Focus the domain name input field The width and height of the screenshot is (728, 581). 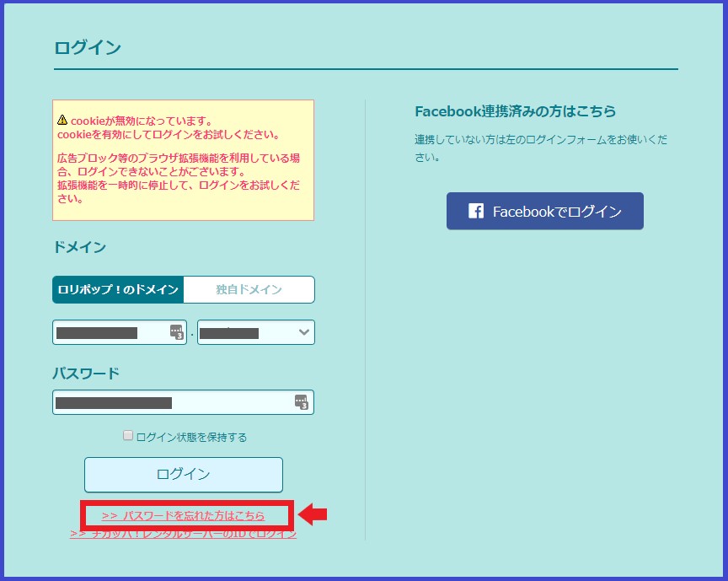(x=120, y=332)
